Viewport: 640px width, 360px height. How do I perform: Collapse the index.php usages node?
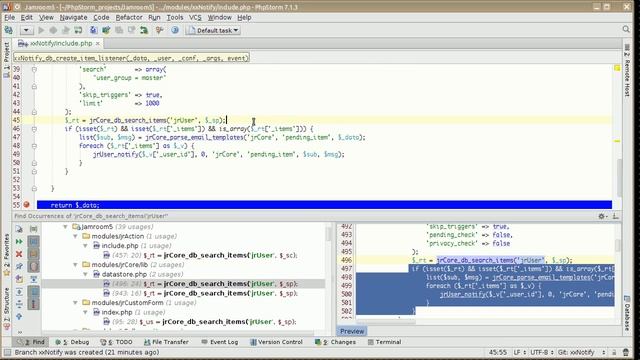pos(85,312)
